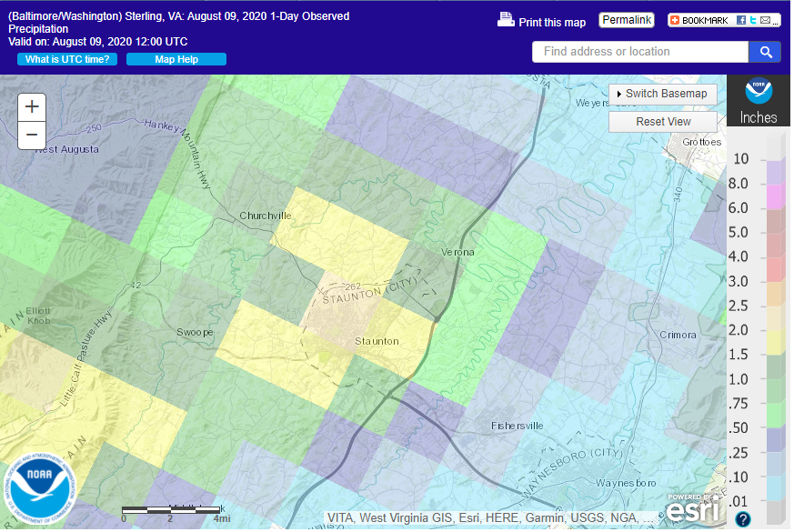The height and width of the screenshot is (532, 794).
Task: Click What is UTC time? button
Action: [67, 59]
